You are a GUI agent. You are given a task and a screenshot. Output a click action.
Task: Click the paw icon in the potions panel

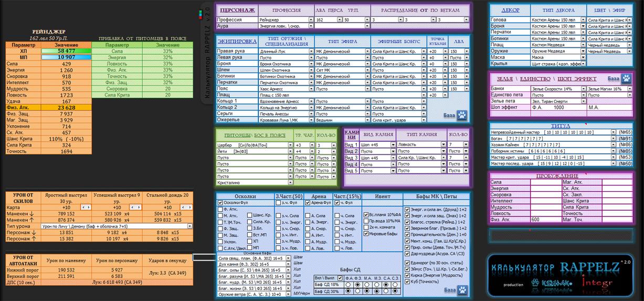(627, 78)
